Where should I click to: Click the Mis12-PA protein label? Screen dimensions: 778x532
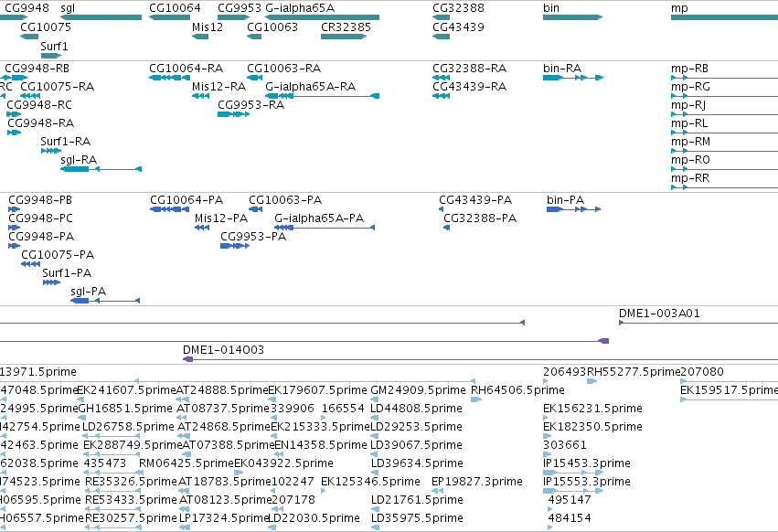(221, 218)
